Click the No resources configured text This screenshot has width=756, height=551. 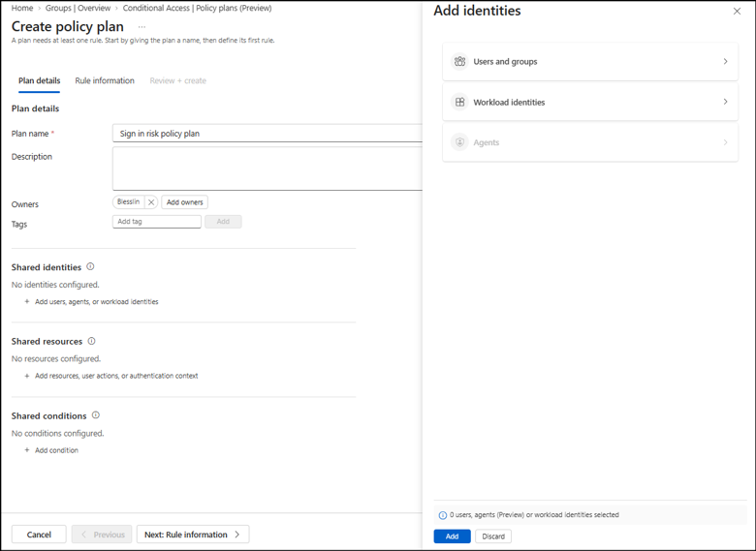pos(56,359)
